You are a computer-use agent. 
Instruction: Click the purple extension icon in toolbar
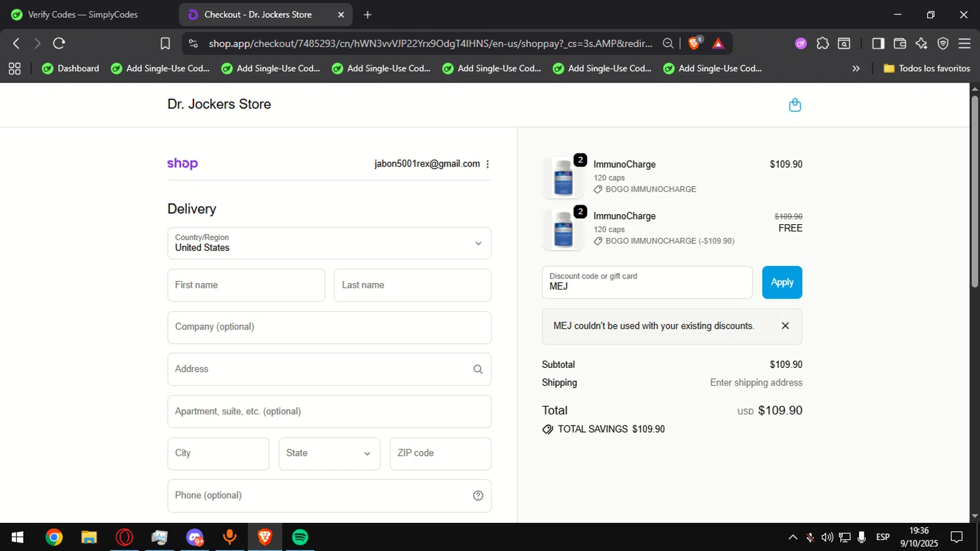click(x=801, y=43)
